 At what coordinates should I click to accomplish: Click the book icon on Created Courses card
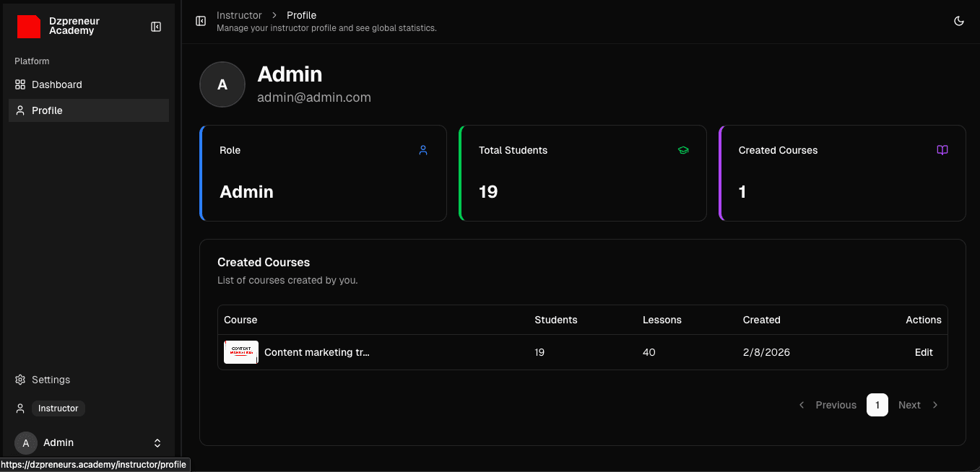click(942, 150)
